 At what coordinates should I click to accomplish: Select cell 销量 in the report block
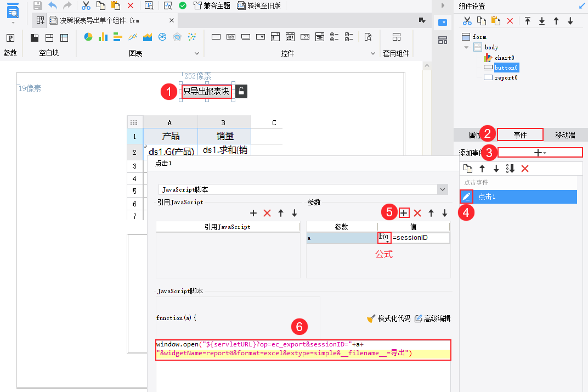tap(224, 136)
